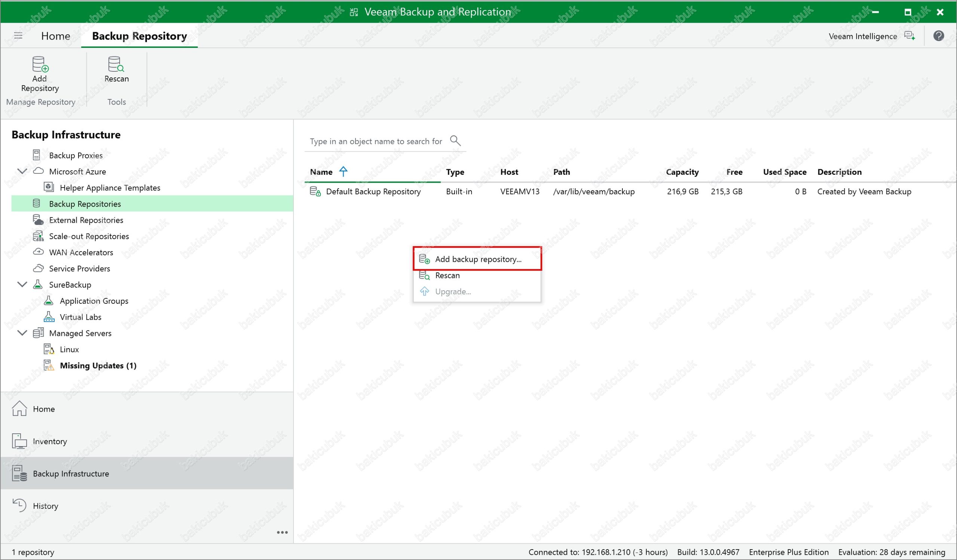Viewport: 957px width, 560px height.
Task: Select Missing Updates (1) tree label
Action: pyautogui.click(x=98, y=365)
